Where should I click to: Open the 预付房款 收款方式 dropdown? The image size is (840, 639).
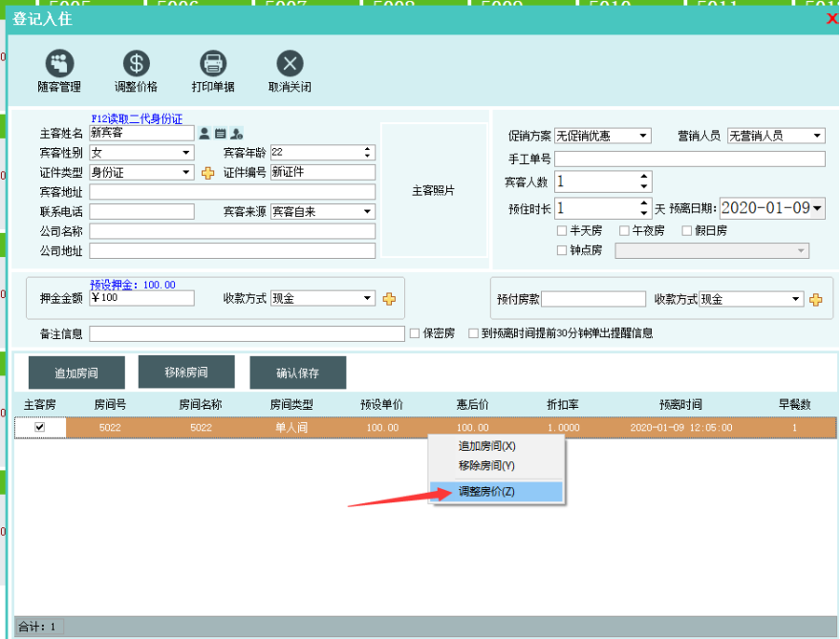(795, 299)
